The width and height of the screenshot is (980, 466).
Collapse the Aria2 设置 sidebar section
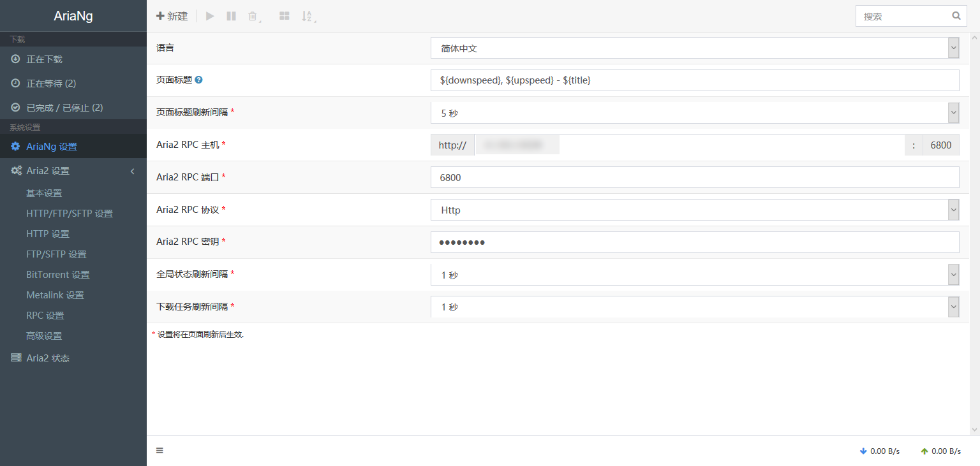pyautogui.click(x=132, y=171)
